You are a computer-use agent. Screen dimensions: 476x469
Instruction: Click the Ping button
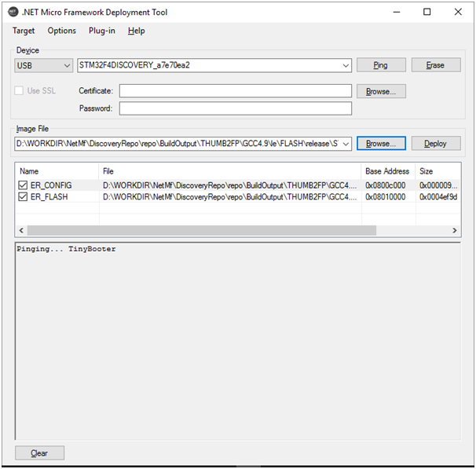click(x=381, y=65)
